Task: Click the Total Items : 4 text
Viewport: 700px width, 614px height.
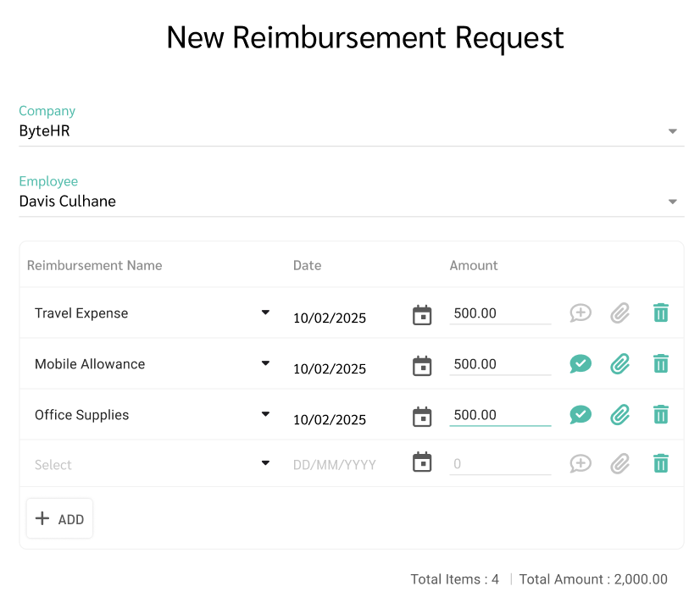Action: pos(454,579)
